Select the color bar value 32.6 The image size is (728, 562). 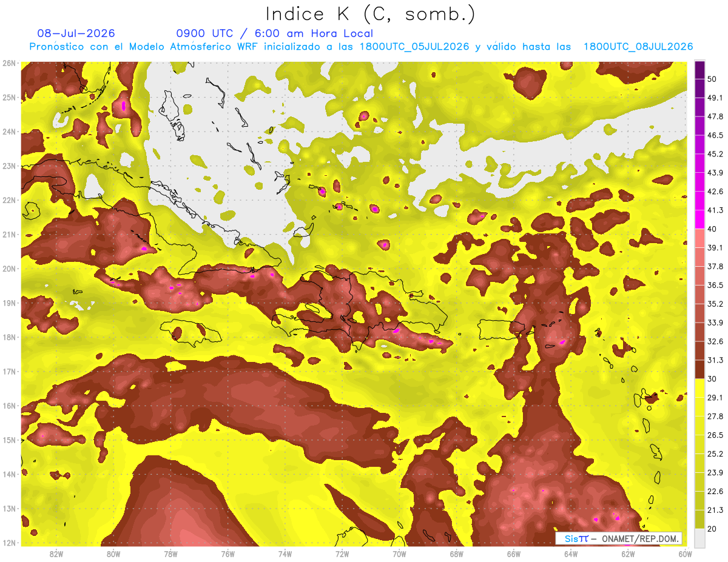pos(715,341)
